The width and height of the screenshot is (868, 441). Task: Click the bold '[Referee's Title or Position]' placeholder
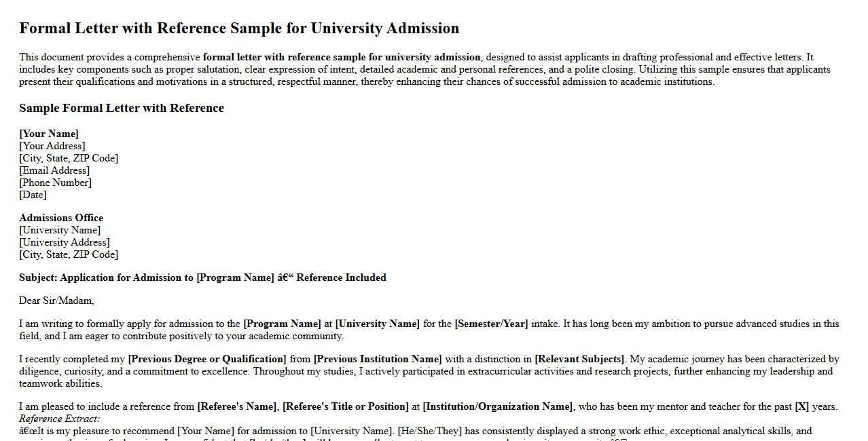tap(346, 406)
